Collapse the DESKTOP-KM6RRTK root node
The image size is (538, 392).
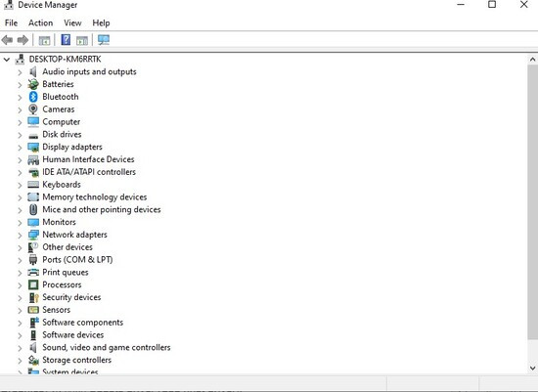(x=7, y=60)
